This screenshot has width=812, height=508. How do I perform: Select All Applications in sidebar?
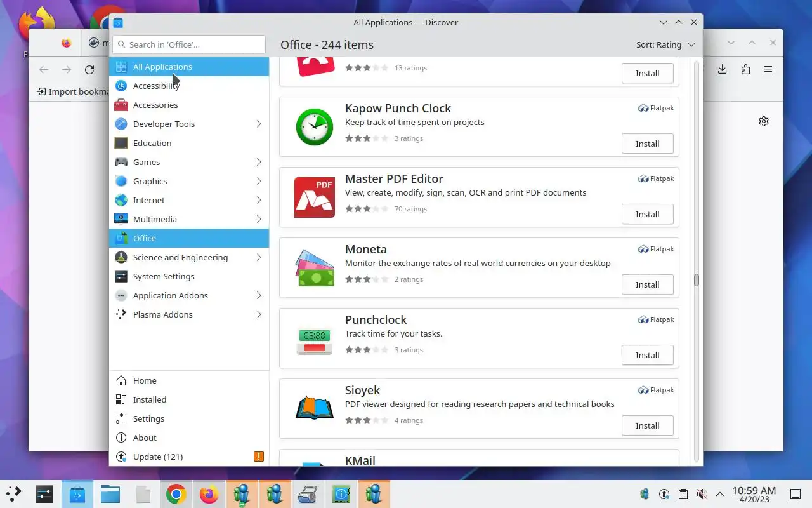pos(189,67)
